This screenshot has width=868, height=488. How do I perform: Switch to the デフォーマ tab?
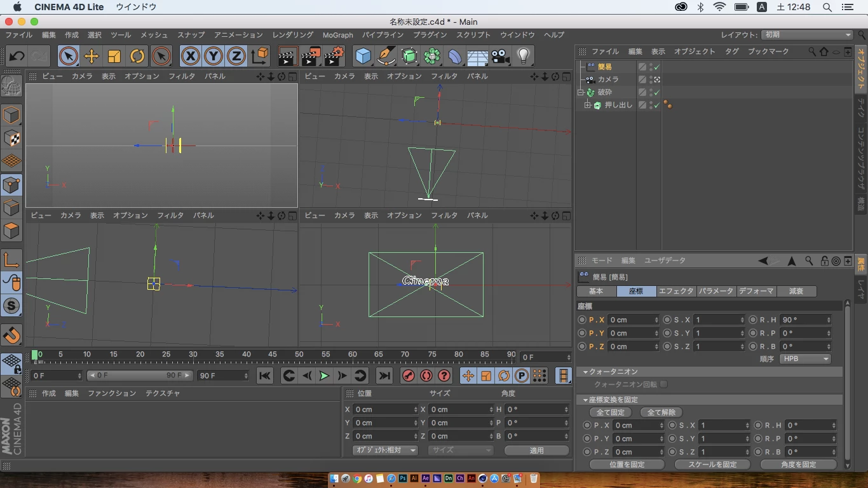coord(756,291)
